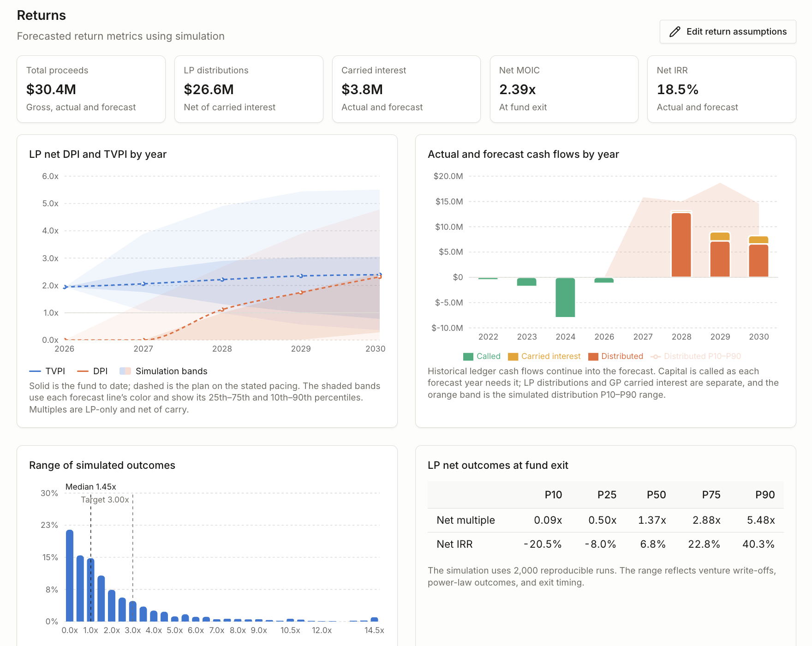This screenshot has width=812, height=646.
Task: Click the P90 column header
Action: click(x=765, y=495)
